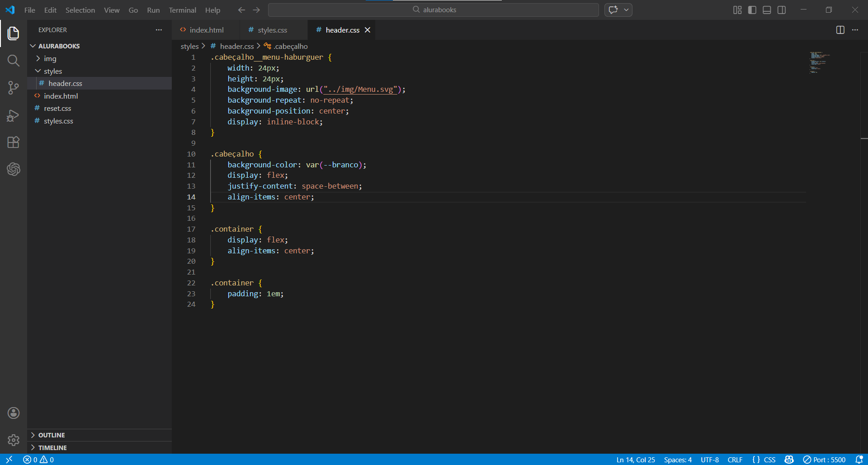Open the Run and Debug view

pos(14,116)
